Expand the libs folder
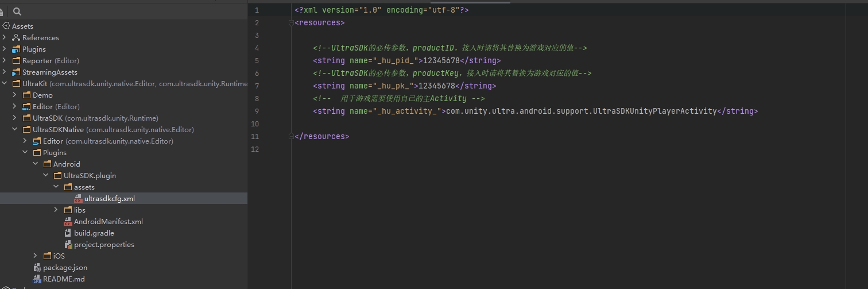The height and width of the screenshot is (289, 868). pyautogui.click(x=56, y=210)
